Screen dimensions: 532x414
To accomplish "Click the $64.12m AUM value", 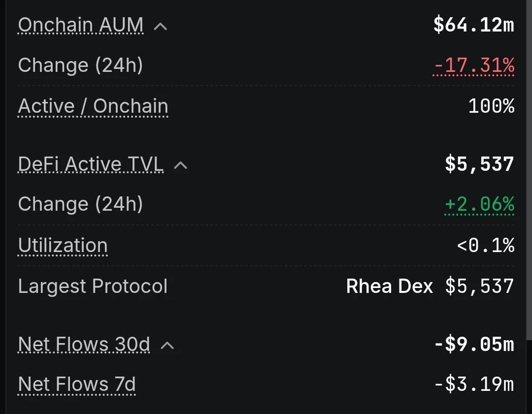I will tap(474, 25).
